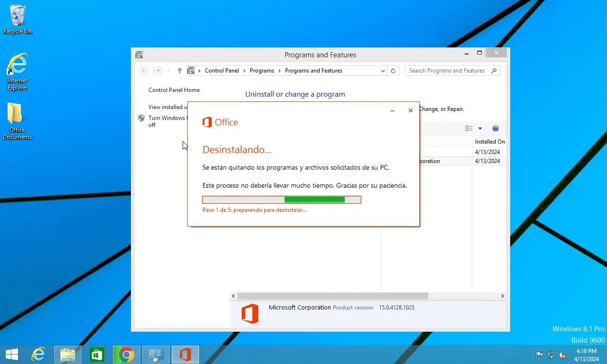Click the Microsoft Corporation publisher text
The height and width of the screenshot is (364, 607).
coord(300,307)
